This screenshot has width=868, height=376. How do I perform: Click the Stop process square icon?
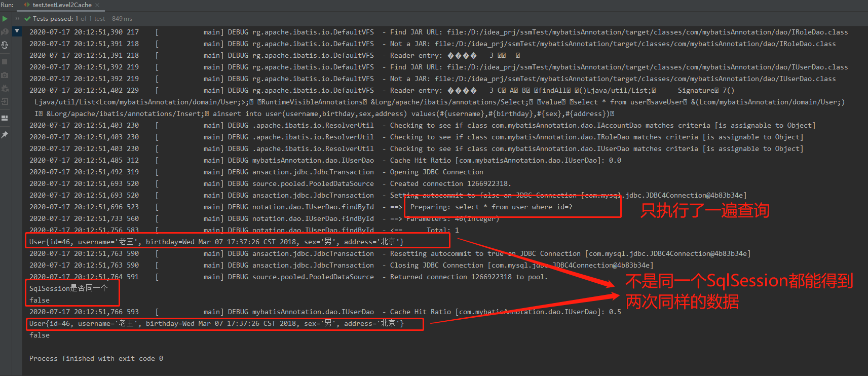[5, 62]
